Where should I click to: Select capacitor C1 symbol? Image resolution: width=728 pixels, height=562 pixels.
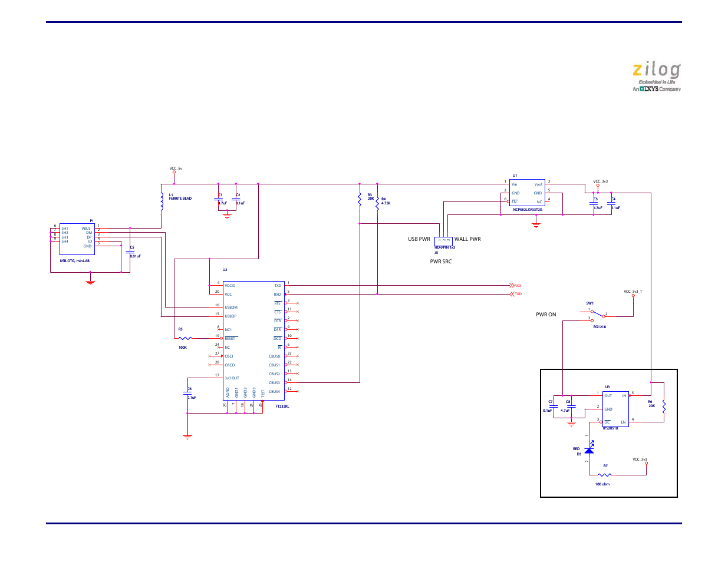tap(218, 199)
